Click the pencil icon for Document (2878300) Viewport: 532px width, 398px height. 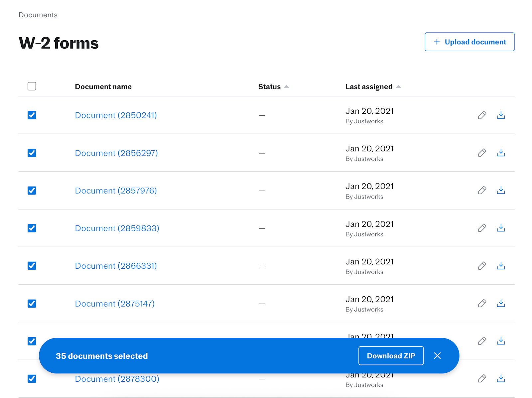coord(482,378)
